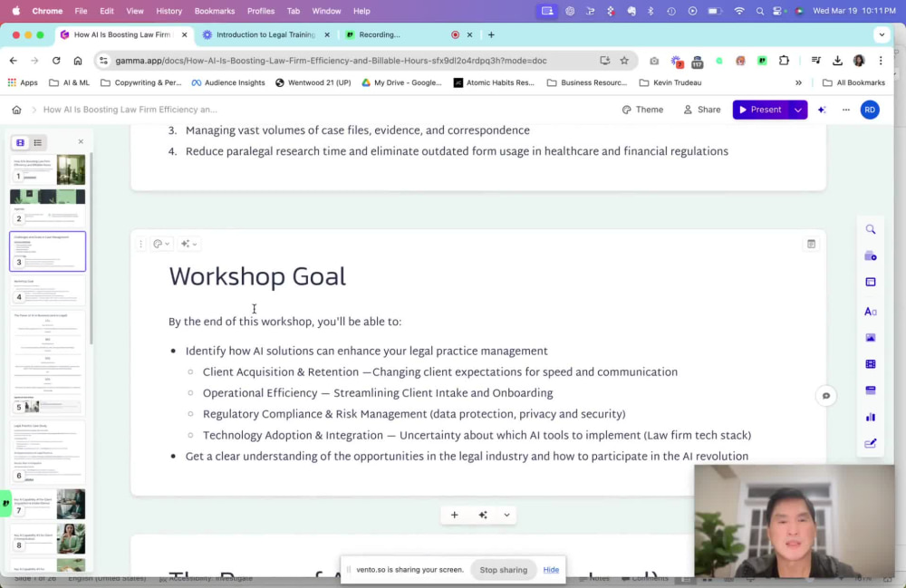Switch sidebar to filmstrip thumbnail view

click(x=20, y=142)
